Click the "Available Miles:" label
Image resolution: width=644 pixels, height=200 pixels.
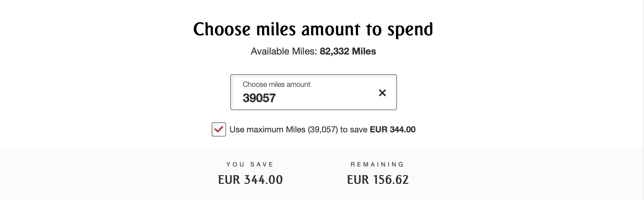[284, 51]
